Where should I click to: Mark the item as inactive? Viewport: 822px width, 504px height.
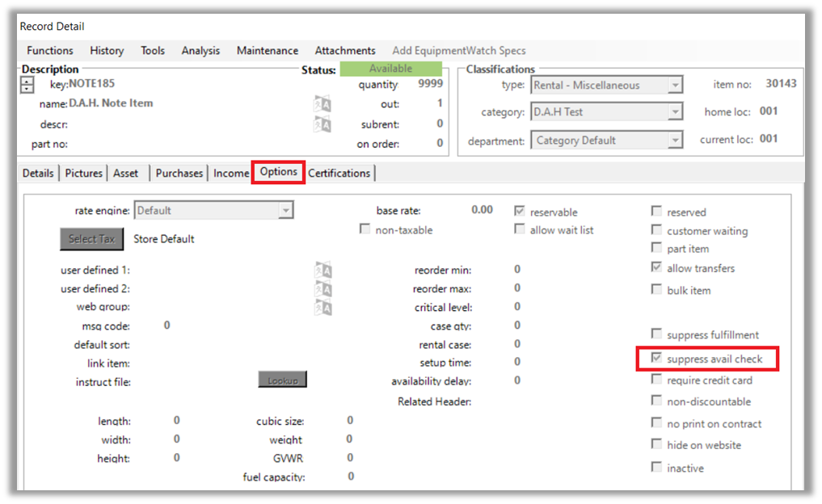coord(657,468)
